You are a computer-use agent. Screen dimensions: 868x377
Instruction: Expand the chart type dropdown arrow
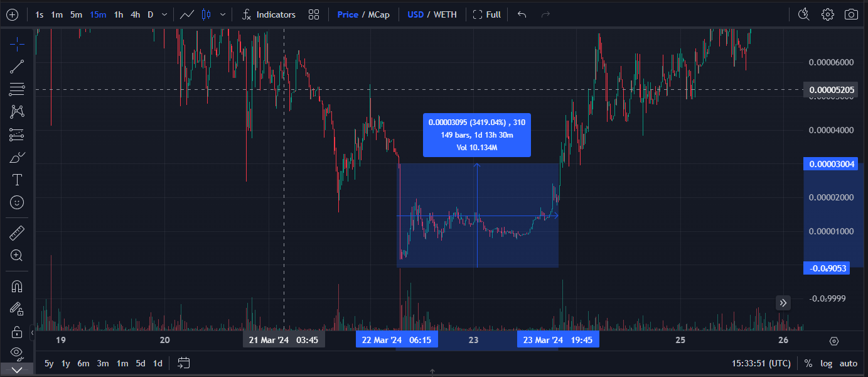point(222,14)
